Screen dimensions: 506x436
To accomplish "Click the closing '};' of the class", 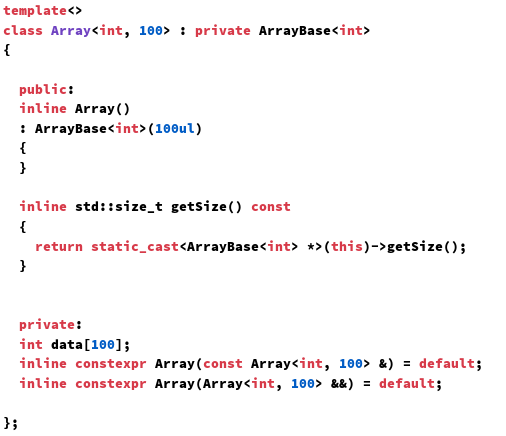I will pos(10,423).
